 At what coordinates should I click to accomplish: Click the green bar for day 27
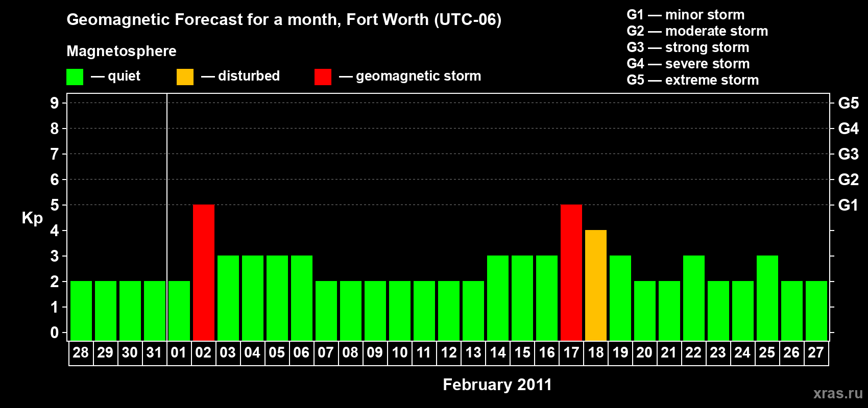pyautogui.click(x=816, y=311)
